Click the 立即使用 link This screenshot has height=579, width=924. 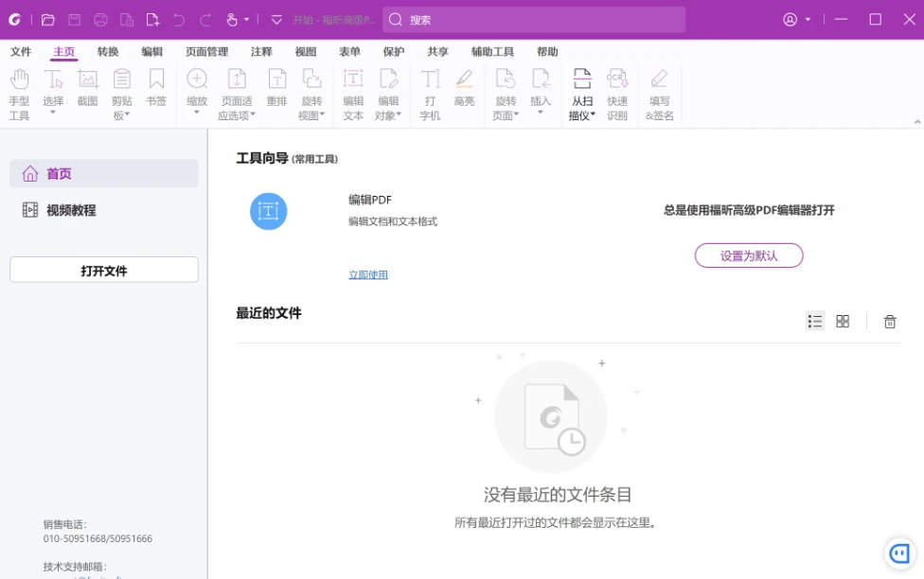click(x=368, y=275)
